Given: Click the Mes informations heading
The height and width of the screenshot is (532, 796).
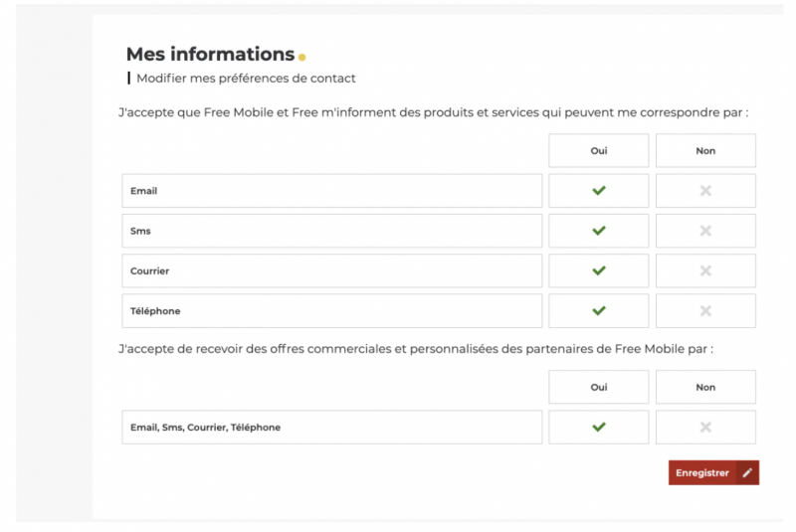Looking at the screenshot, I should pyautogui.click(x=210, y=55).
